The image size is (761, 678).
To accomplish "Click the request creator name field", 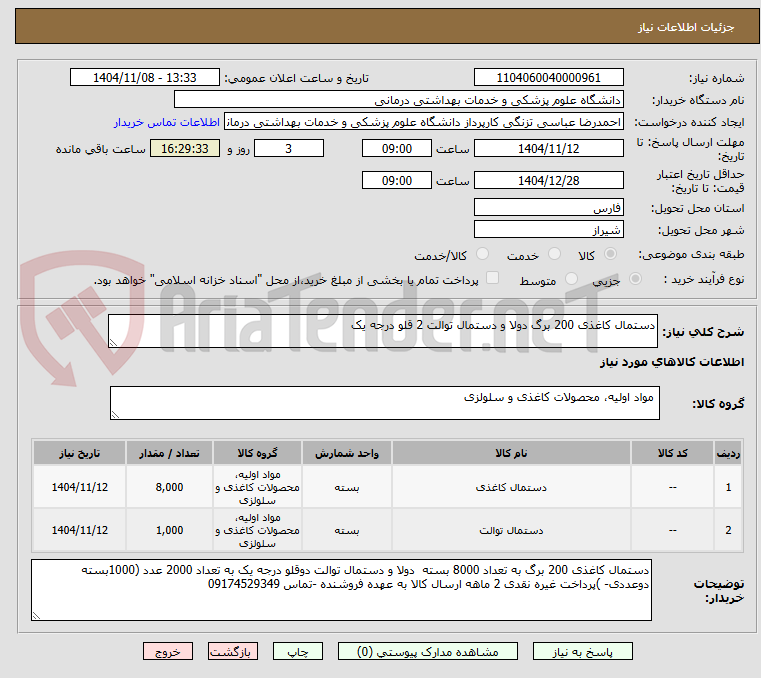I will (x=424, y=122).
